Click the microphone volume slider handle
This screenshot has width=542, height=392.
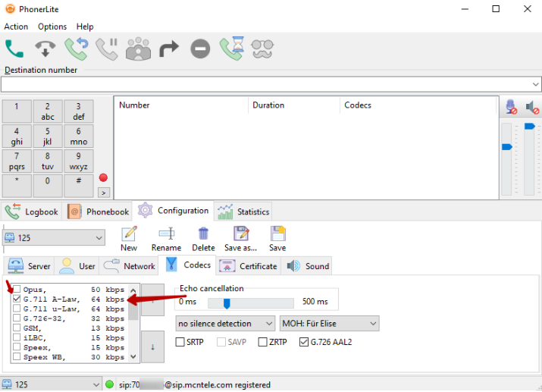[506, 147]
